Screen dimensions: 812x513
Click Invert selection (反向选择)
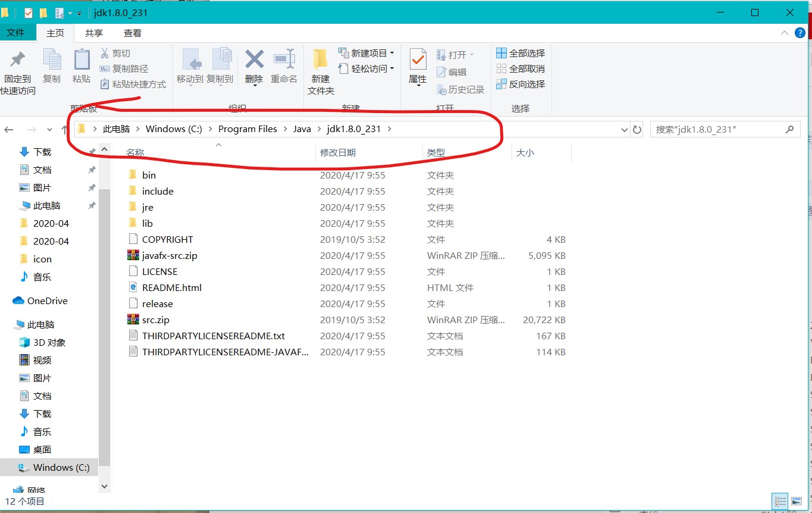[x=521, y=85]
